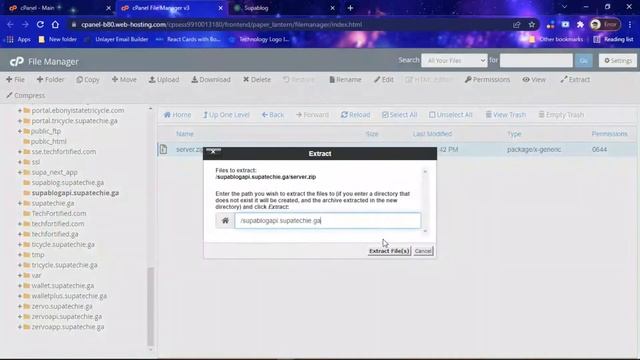
Task: Open the browser extensions puzzle icon
Action: coord(580,24)
